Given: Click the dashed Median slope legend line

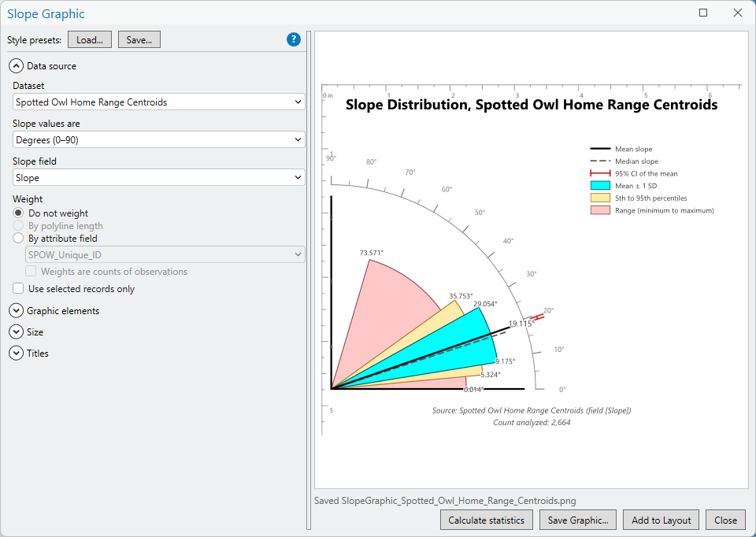Looking at the screenshot, I should click(600, 161).
